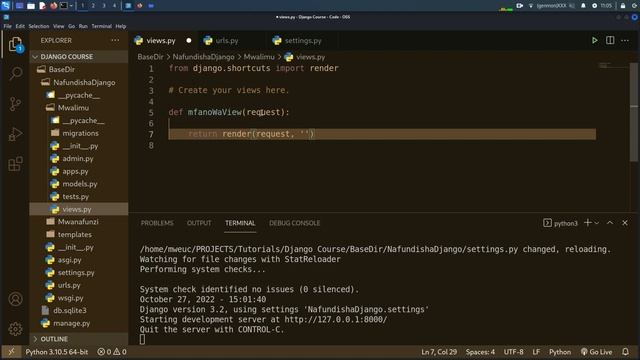Click the editor vertical scrollbar
This screenshot has height=360, width=640.
pyautogui.click(x=634, y=112)
